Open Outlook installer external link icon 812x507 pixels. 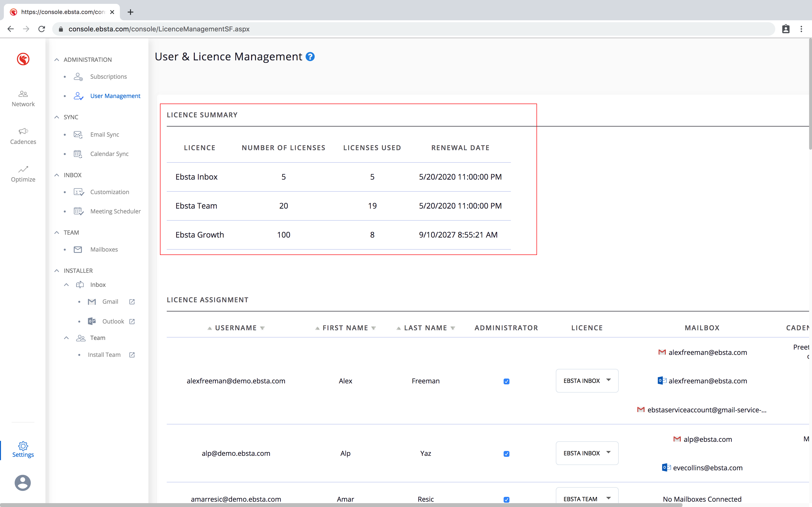[132, 321]
